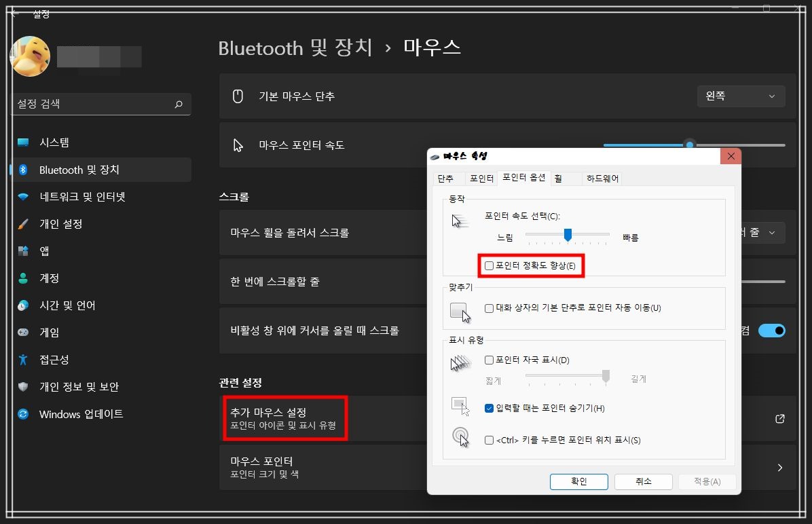This screenshot has height=524, width=812.
Task: Open the 포인터 tab in mouse properties
Action: [481, 179]
